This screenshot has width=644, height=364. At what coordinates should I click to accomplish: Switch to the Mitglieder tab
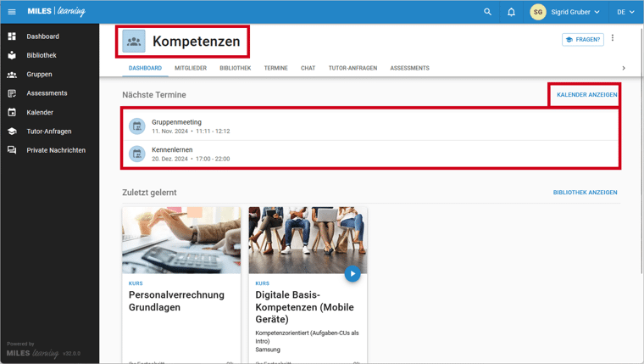190,68
